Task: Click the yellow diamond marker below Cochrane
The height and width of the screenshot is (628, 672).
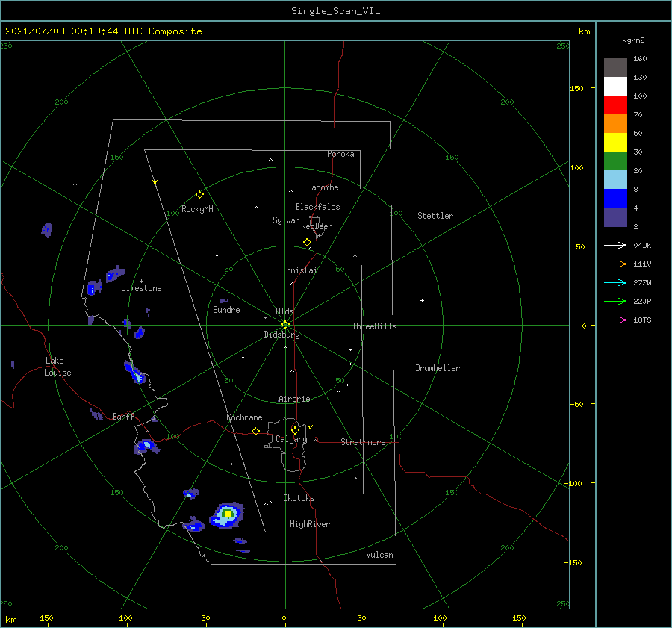Action: click(255, 432)
